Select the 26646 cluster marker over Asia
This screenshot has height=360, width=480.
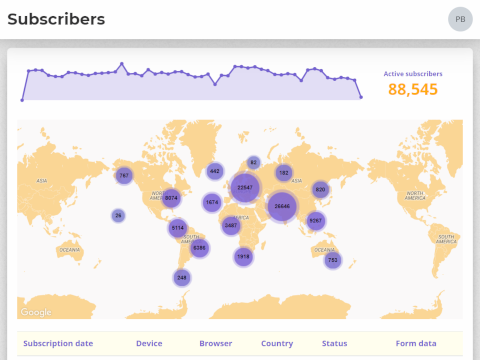tap(282, 206)
